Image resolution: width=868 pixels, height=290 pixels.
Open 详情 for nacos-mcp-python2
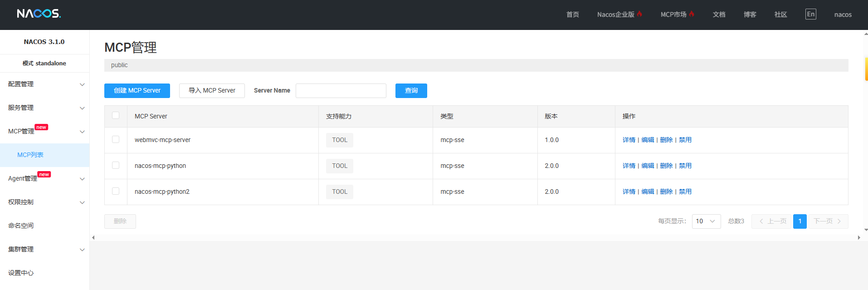(x=629, y=192)
